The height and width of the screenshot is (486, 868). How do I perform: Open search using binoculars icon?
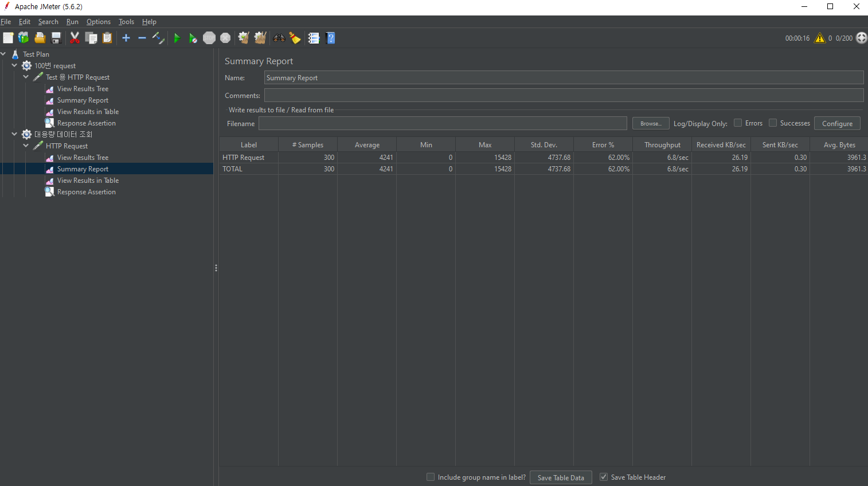click(279, 38)
